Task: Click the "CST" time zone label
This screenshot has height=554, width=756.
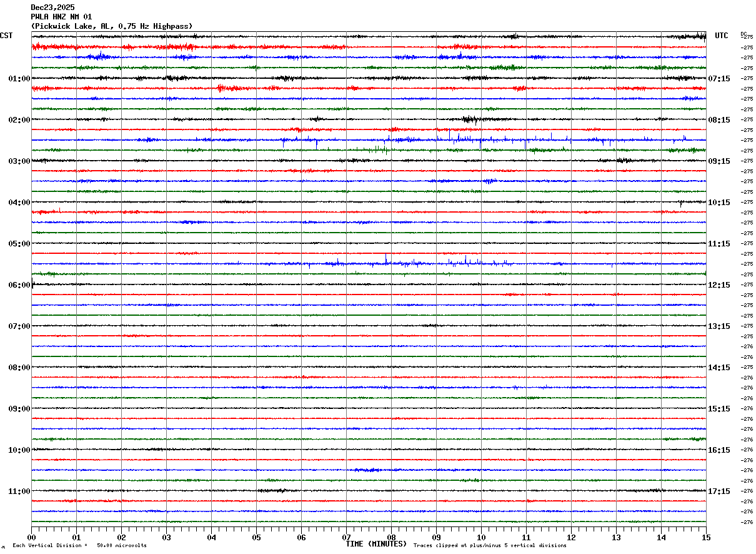Action: click(6, 36)
